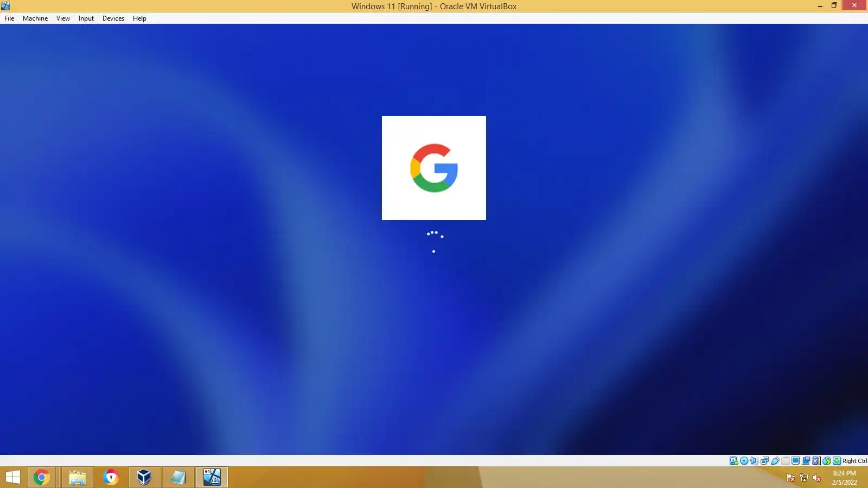Restore down the VirtualBox window

click(x=834, y=6)
